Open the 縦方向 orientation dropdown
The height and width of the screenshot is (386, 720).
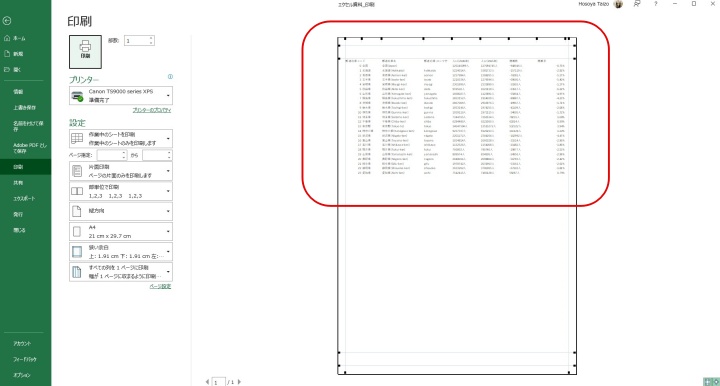[x=121, y=211]
